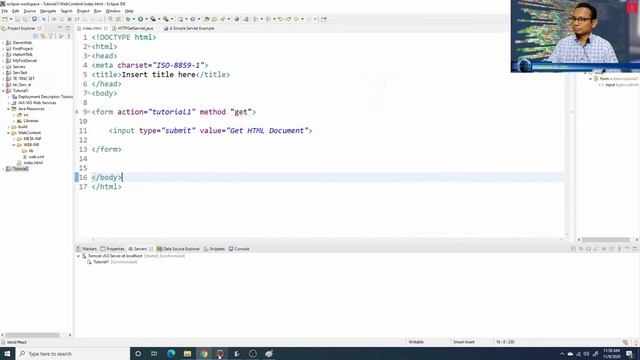Expand the Servers project node
This screenshot has width=640, height=360.
pyautogui.click(x=3, y=67)
